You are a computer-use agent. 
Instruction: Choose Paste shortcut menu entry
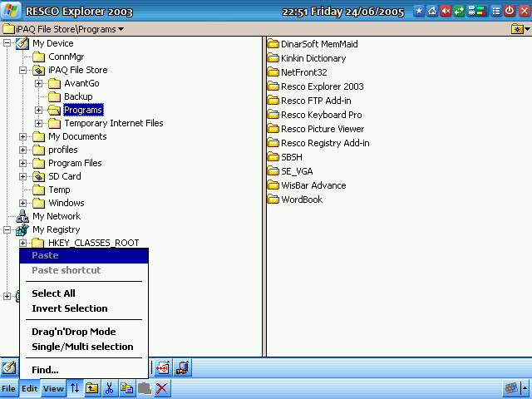coord(84,270)
